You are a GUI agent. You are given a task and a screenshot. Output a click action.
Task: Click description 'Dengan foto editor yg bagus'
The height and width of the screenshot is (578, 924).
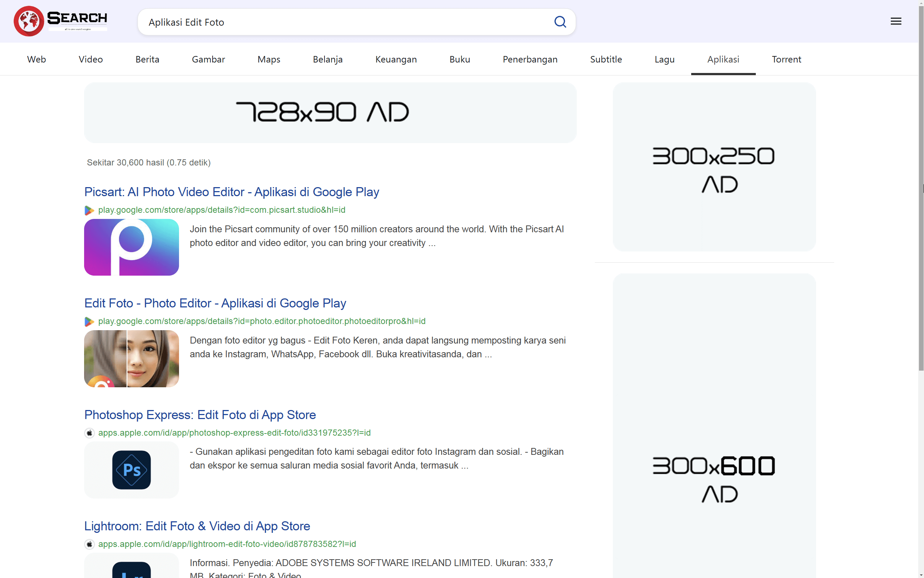point(378,347)
